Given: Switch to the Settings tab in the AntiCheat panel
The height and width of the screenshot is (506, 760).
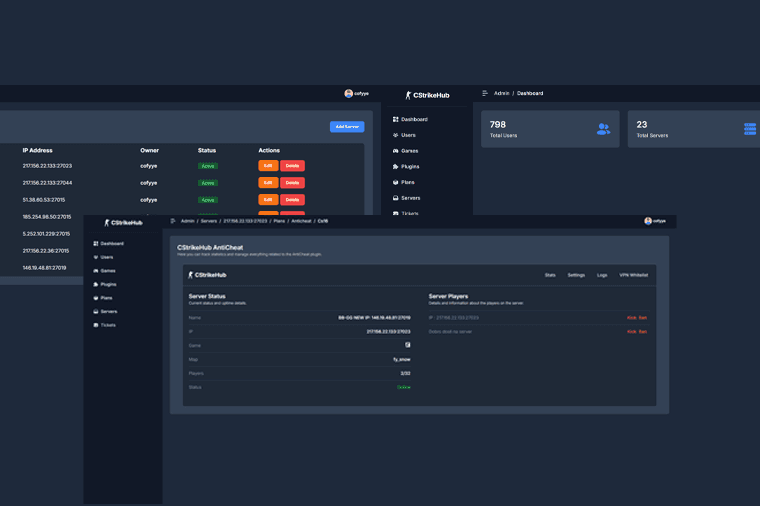Looking at the screenshot, I should (576, 275).
